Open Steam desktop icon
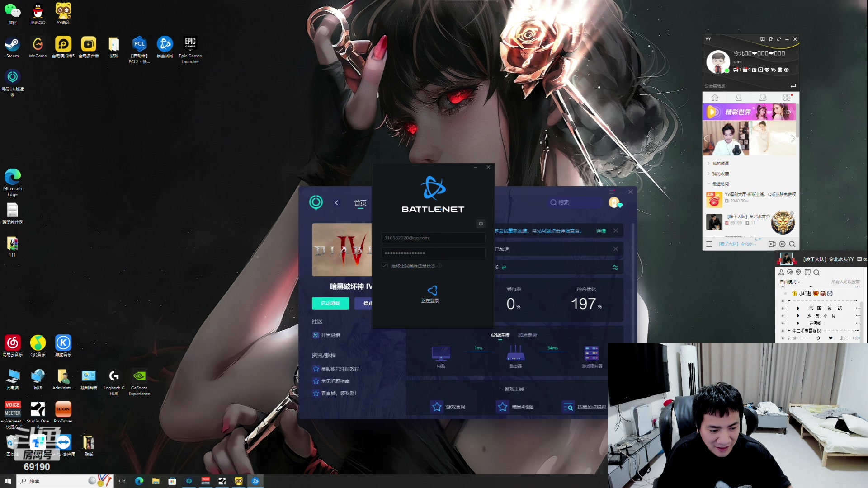This screenshot has width=868, height=488. pos(13,47)
